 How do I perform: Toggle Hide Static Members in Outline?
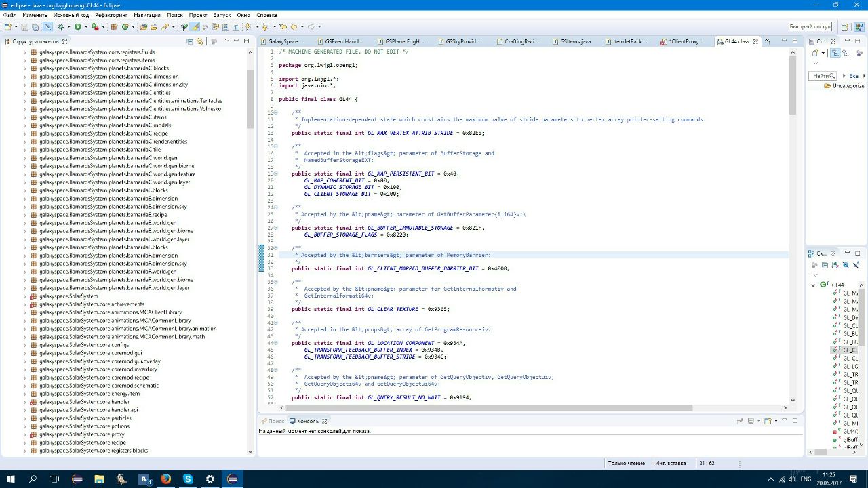coord(856,265)
